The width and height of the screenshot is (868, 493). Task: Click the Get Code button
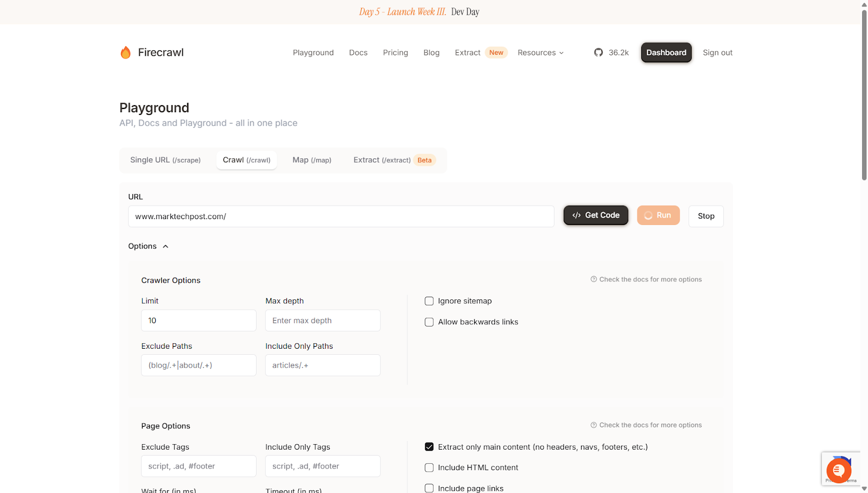click(x=596, y=215)
